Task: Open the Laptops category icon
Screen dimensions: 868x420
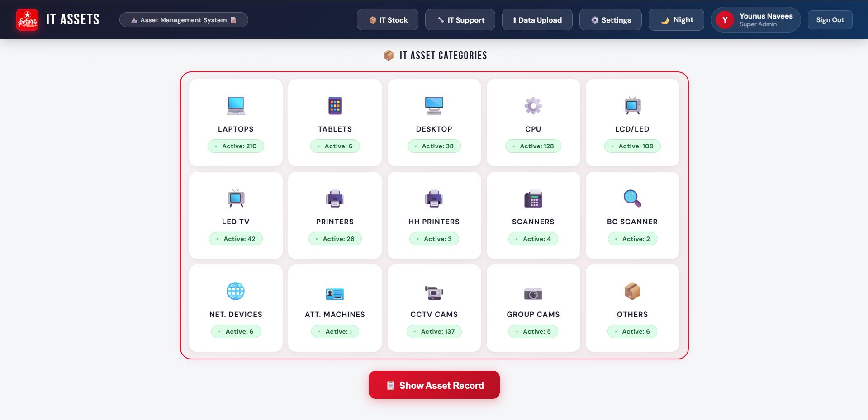Action: pos(236,106)
